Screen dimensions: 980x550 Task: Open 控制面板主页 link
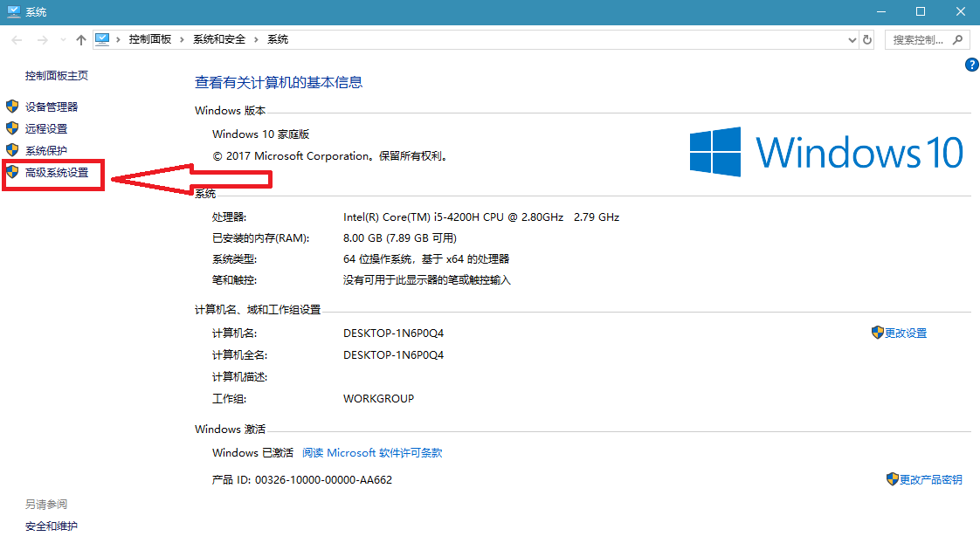(57, 76)
